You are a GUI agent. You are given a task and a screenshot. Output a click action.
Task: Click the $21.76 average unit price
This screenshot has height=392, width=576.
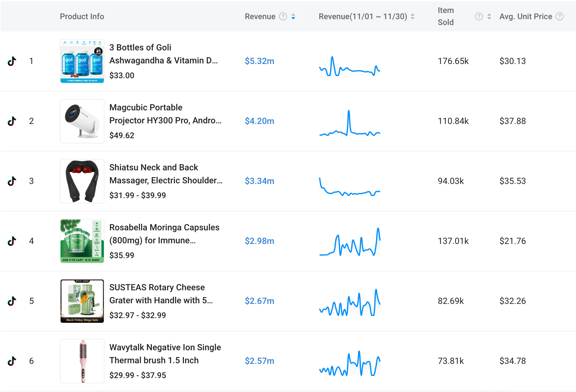513,241
